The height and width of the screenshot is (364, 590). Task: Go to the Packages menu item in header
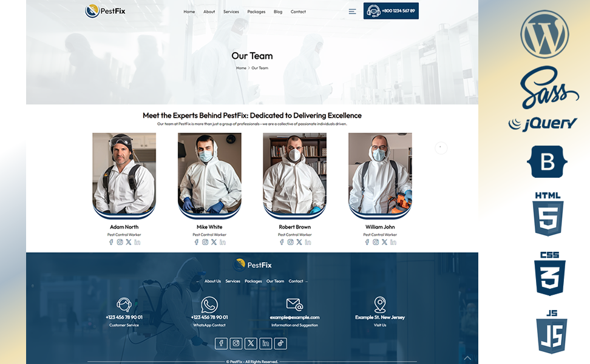256,12
